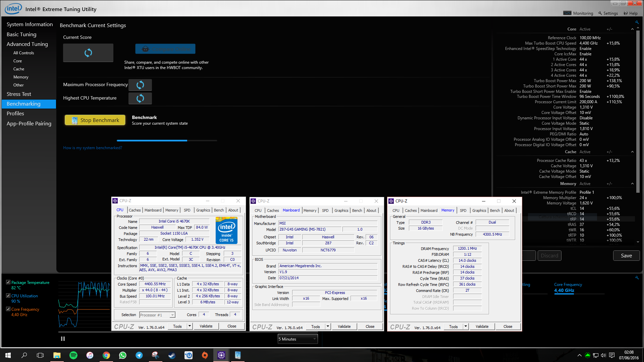Image resolution: width=644 pixels, height=362 pixels.
Task: Click the Intel logo in the title bar
Action: coord(13,9)
